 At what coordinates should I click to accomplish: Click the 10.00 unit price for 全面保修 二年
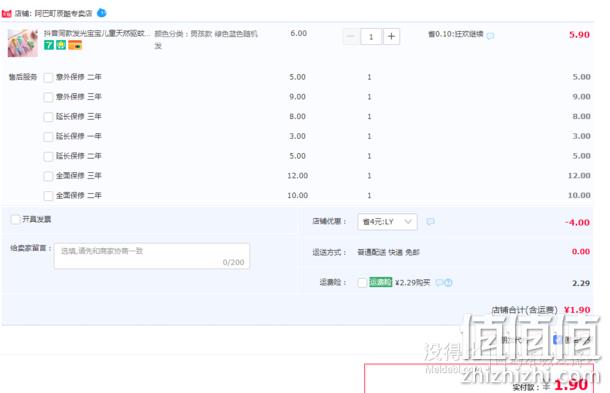pyautogui.click(x=298, y=195)
